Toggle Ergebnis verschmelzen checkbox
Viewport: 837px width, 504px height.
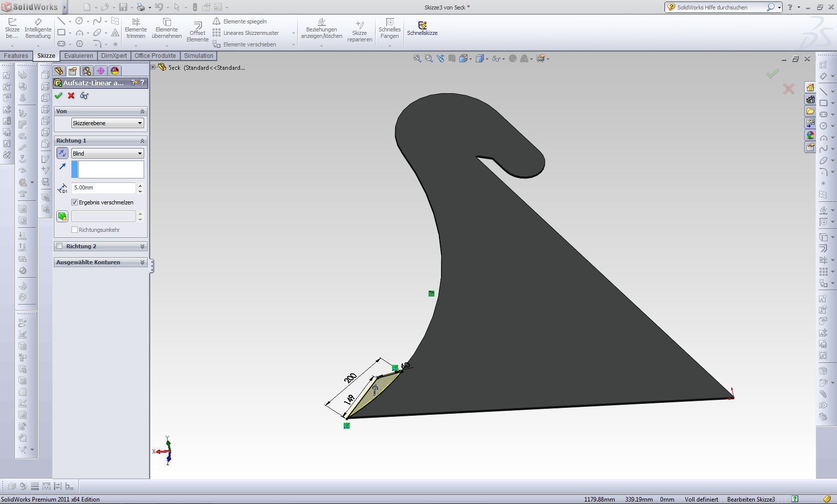pyautogui.click(x=74, y=202)
